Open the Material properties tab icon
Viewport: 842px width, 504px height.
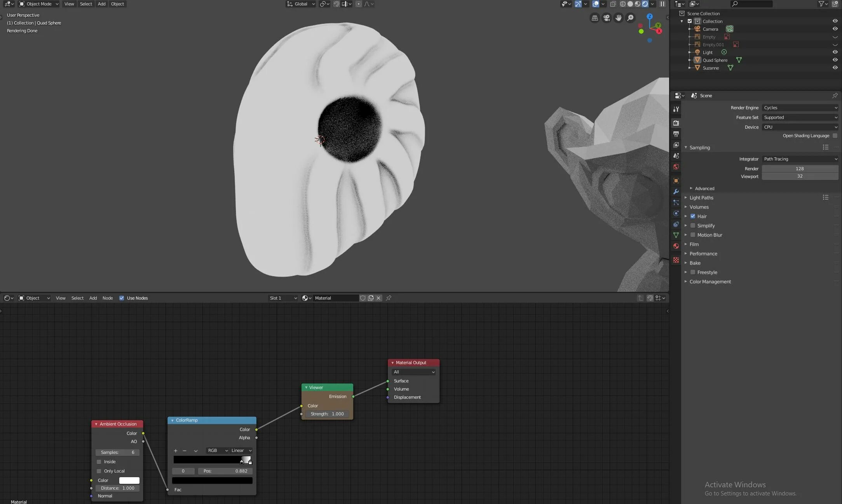(x=676, y=246)
